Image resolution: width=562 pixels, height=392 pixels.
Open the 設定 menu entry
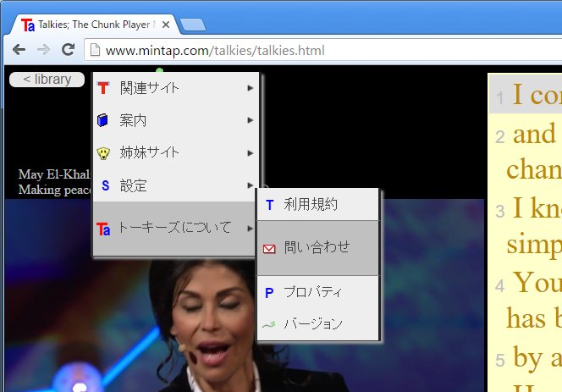tap(134, 185)
